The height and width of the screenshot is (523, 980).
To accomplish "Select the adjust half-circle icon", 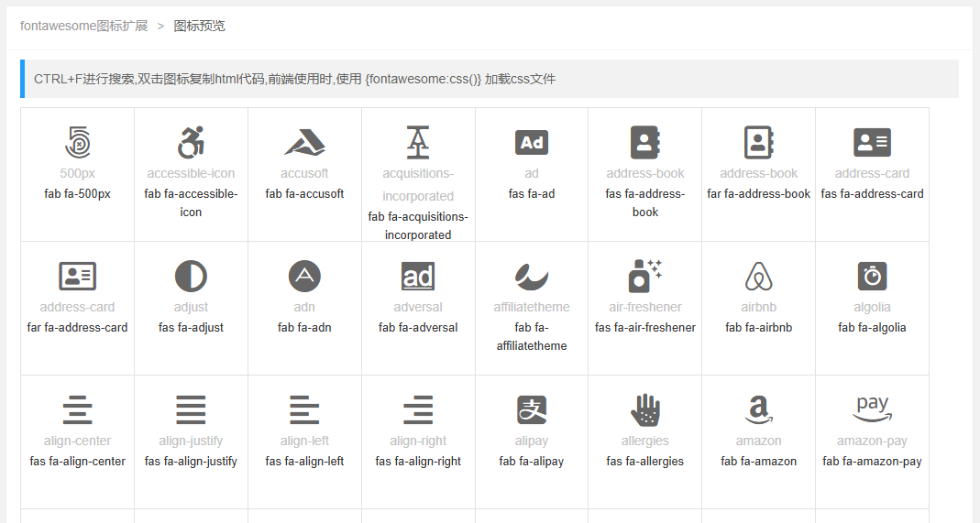I will click(x=191, y=276).
